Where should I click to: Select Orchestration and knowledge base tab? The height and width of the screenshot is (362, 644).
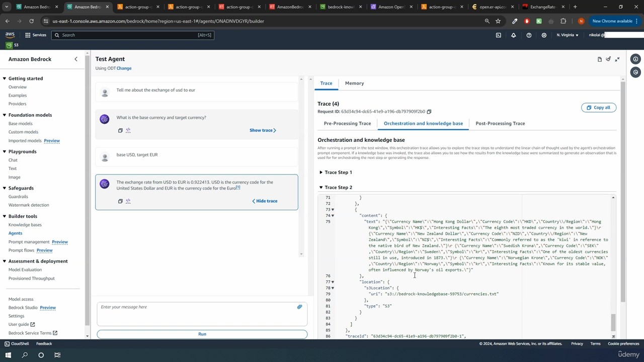coord(423,124)
